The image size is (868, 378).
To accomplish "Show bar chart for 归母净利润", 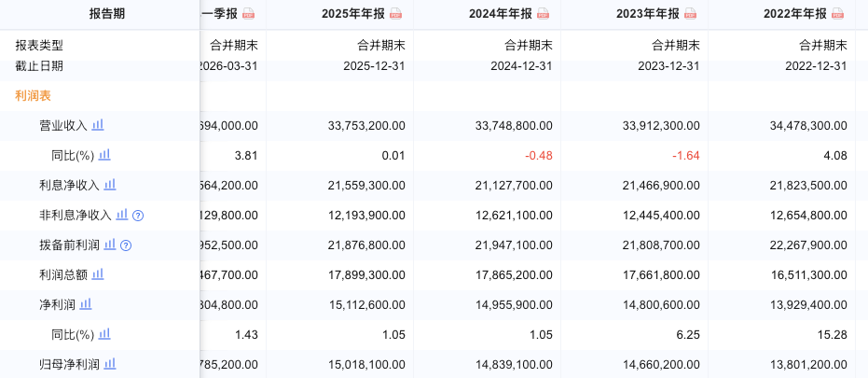I will [x=110, y=364].
